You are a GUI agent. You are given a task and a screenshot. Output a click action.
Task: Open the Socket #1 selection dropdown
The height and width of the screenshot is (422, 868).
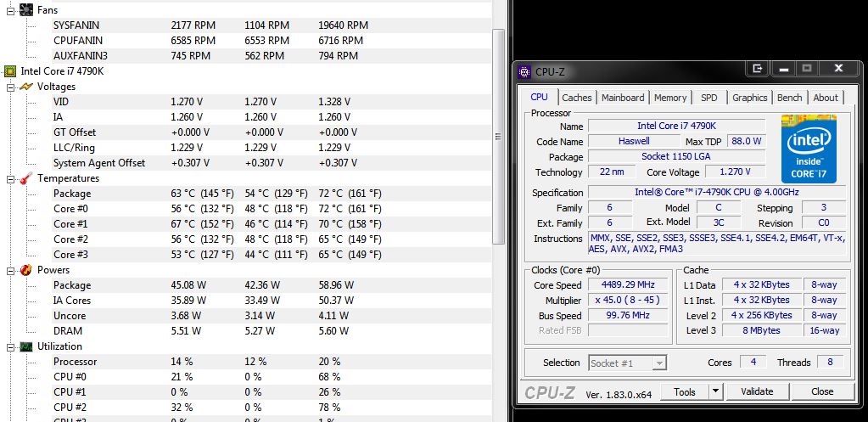(x=658, y=363)
